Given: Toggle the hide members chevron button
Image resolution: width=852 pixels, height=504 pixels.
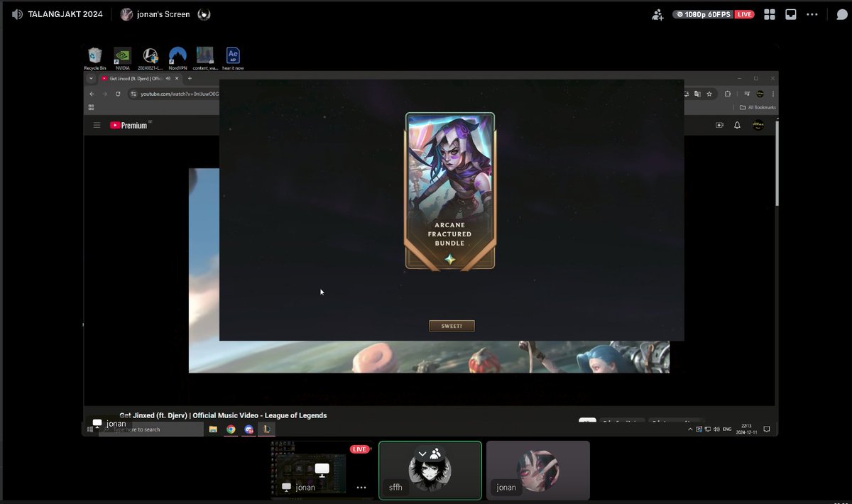Looking at the screenshot, I should [x=429, y=454].
